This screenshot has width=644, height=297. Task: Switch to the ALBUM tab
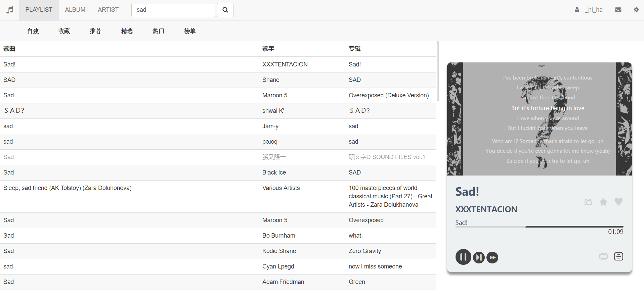click(x=75, y=10)
